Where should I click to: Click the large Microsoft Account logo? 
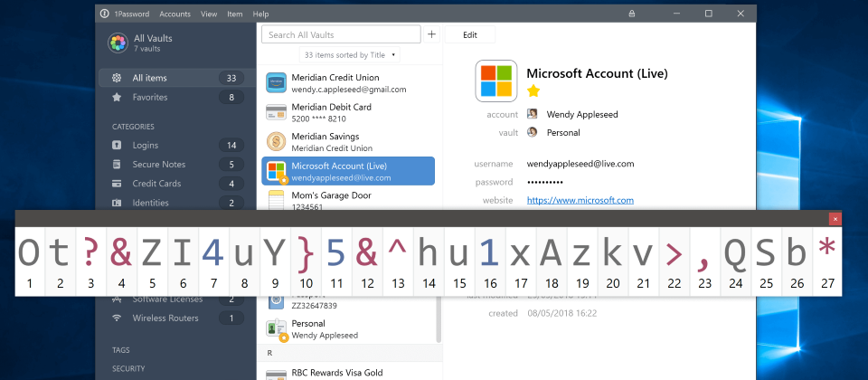496,81
